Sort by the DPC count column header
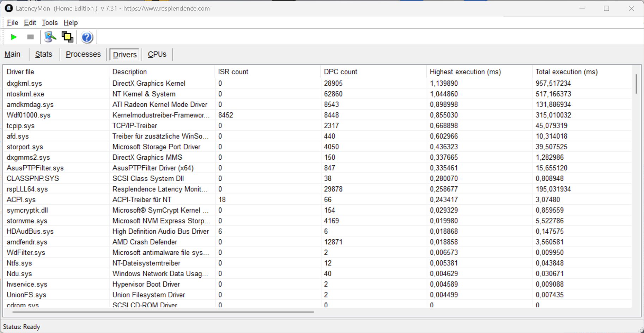The height and width of the screenshot is (333, 644). tap(340, 72)
